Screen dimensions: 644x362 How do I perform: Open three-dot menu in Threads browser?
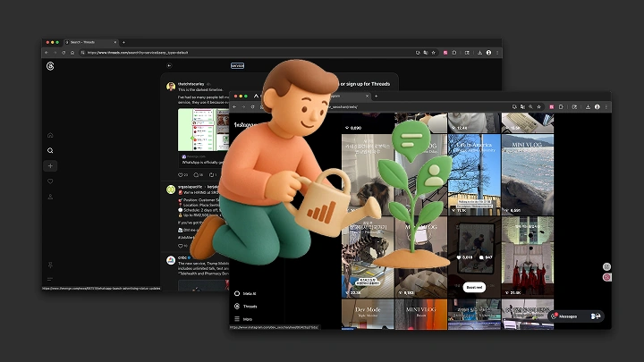point(497,53)
